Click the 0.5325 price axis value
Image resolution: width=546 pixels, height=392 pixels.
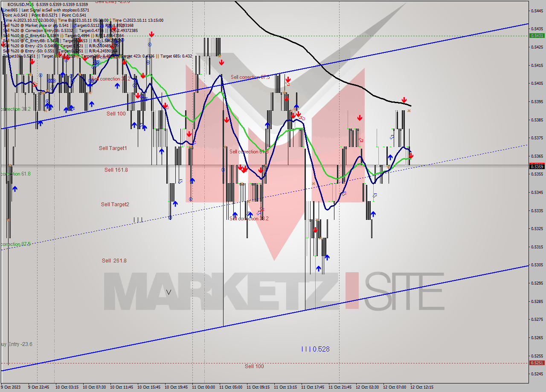click(537, 228)
